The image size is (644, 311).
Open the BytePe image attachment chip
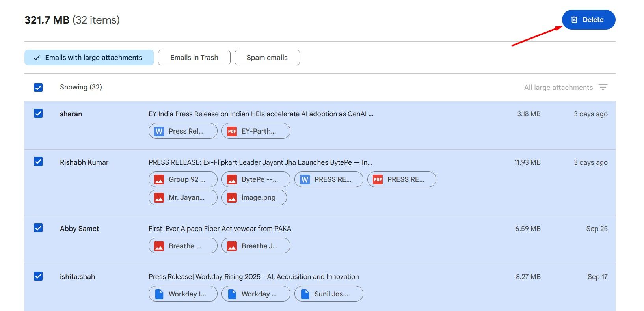[256, 179]
